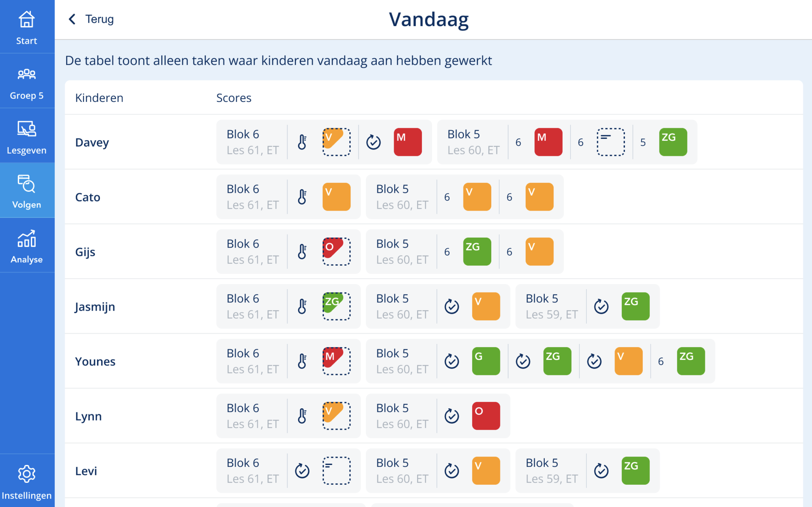Click Levi's repeat icon for Les 59
This screenshot has height=507, width=812.
(x=601, y=471)
